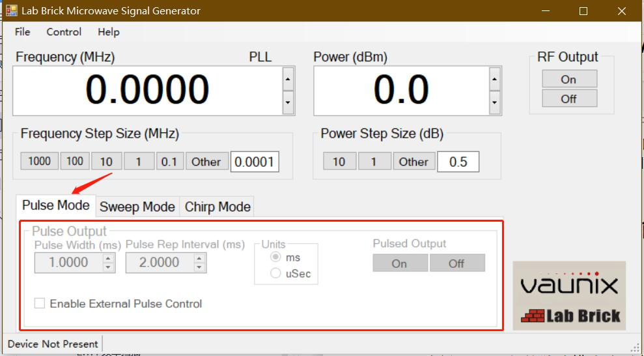
Task: Set frequency step size to 1000 MHz
Action: tap(39, 162)
